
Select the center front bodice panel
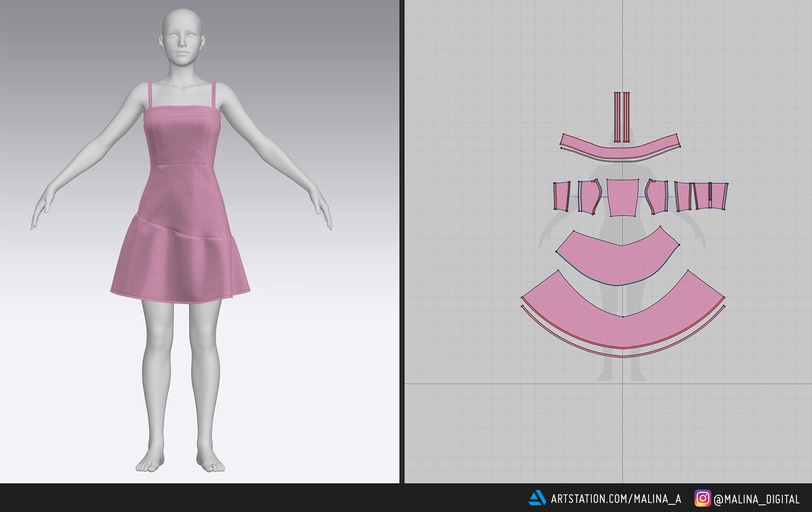[622, 196]
